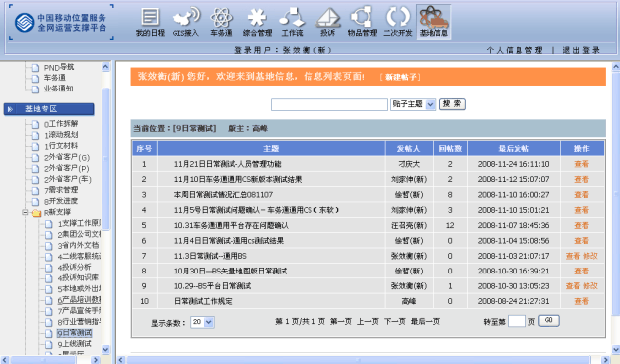The image size is (620, 364).
Task: Open the 综合管理 asterisk icon
Action: coord(257,22)
